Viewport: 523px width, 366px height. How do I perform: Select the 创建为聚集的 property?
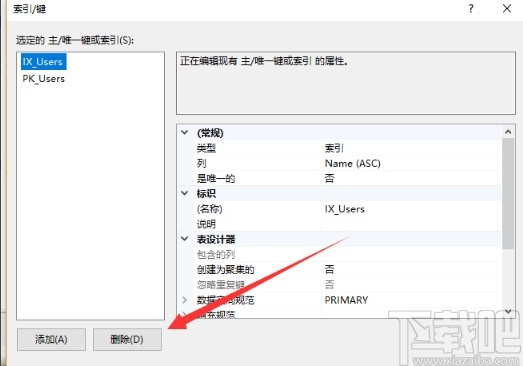pyautogui.click(x=225, y=269)
